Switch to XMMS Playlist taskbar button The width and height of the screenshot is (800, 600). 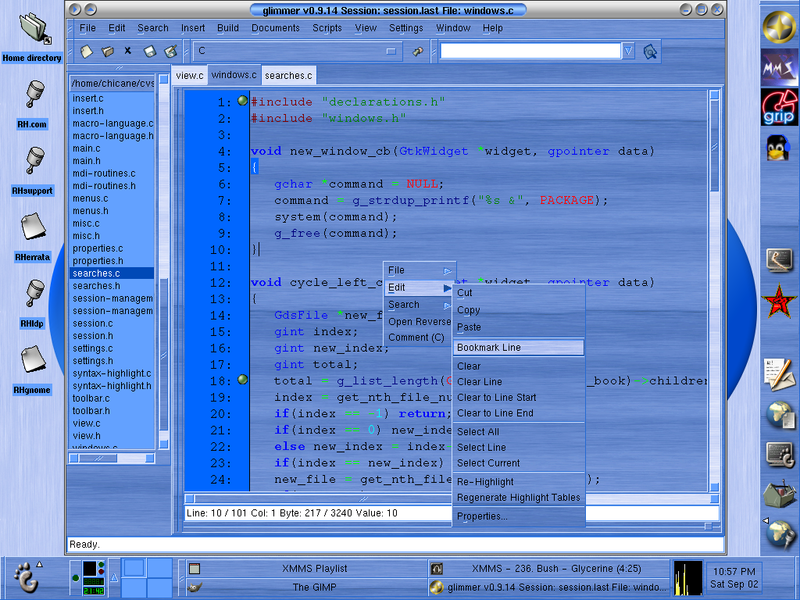[305, 568]
